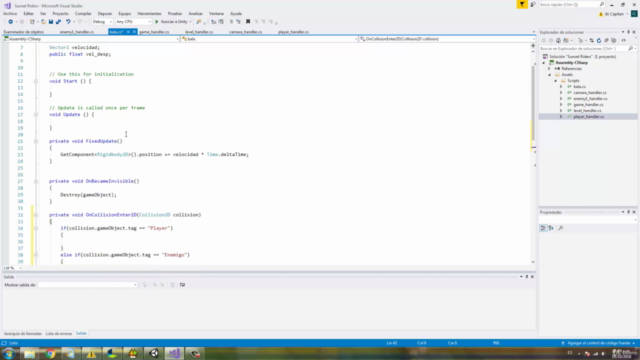This screenshot has height=360, width=640.
Task: Click Visual Studio icon in the taskbar
Action: [x=174, y=353]
